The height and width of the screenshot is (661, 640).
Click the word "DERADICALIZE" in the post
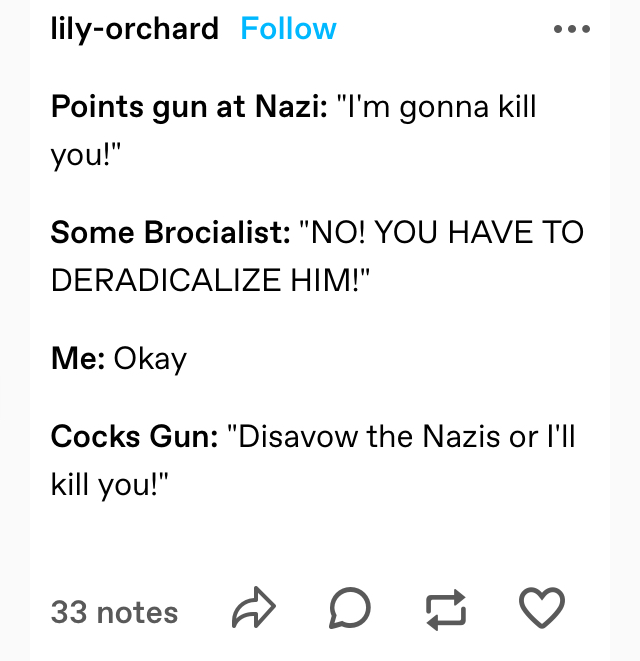point(166,280)
